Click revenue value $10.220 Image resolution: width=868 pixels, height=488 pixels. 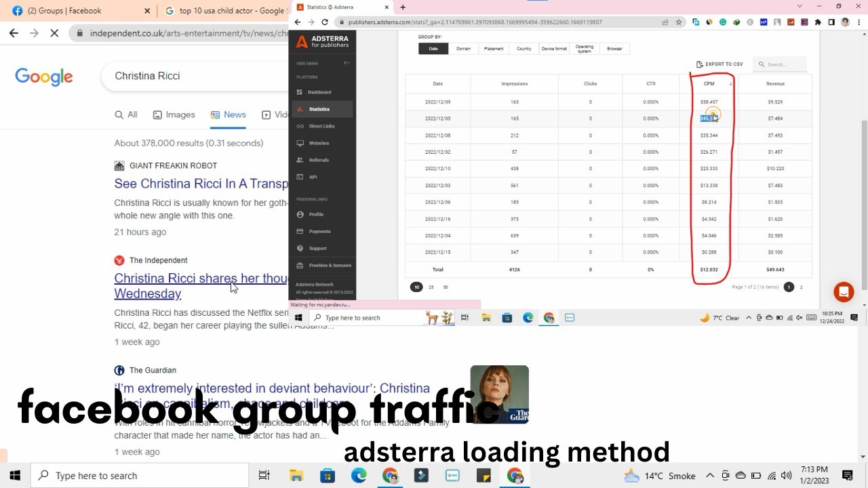click(775, 169)
